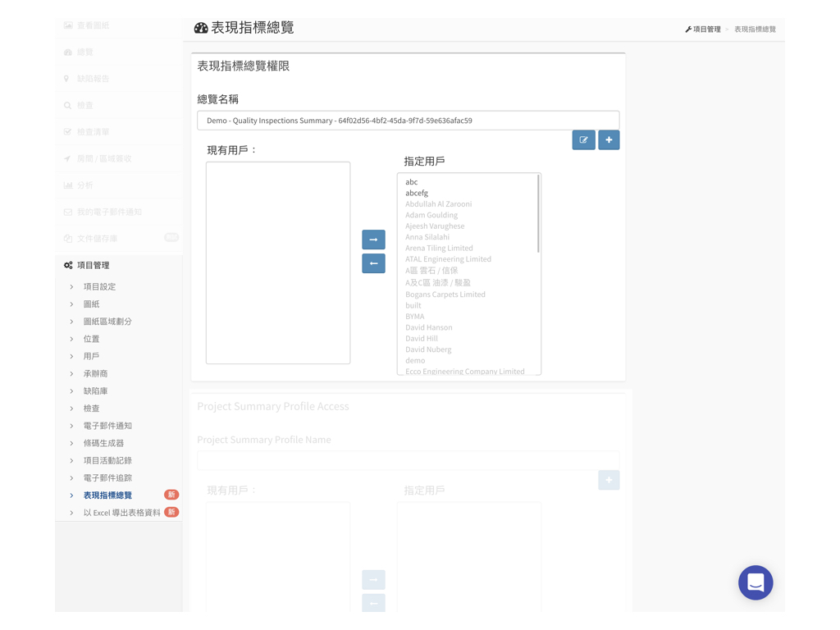Image resolution: width=840 pixels, height=630 pixels.
Task: Select 表現指標總覽 menu item
Action: [x=107, y=495]
